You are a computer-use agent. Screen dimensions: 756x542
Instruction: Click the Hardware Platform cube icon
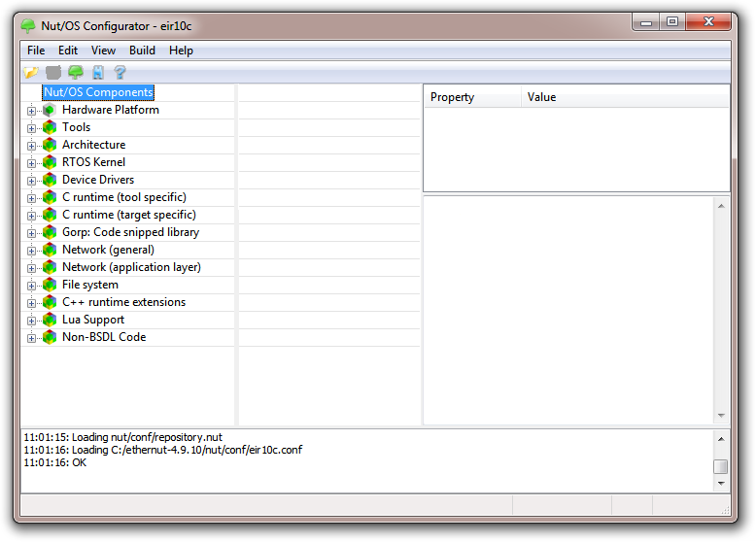pyautogui.click(x=50, y=110)
